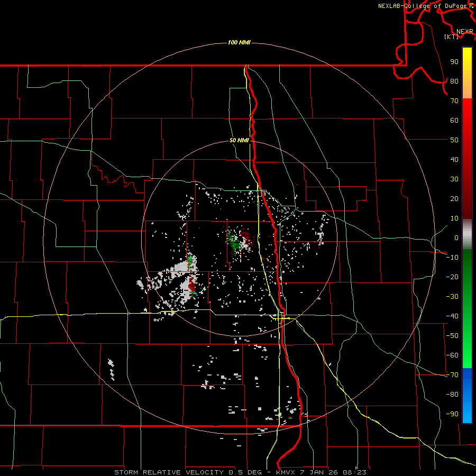476x476 pixels.
Task: Click the 10 value on velocity scale
Action: click(454, 218)
